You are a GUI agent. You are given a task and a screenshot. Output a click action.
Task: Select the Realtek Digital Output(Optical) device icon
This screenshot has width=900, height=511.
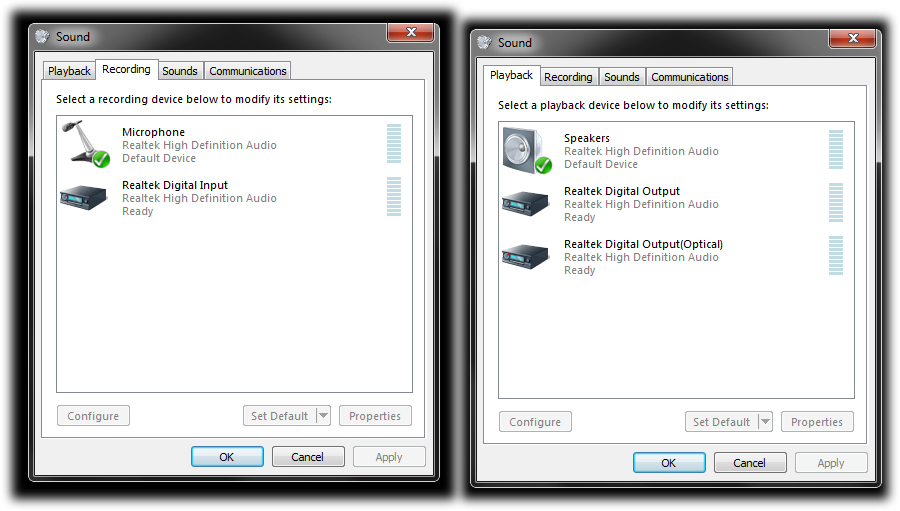click(526, 257)
